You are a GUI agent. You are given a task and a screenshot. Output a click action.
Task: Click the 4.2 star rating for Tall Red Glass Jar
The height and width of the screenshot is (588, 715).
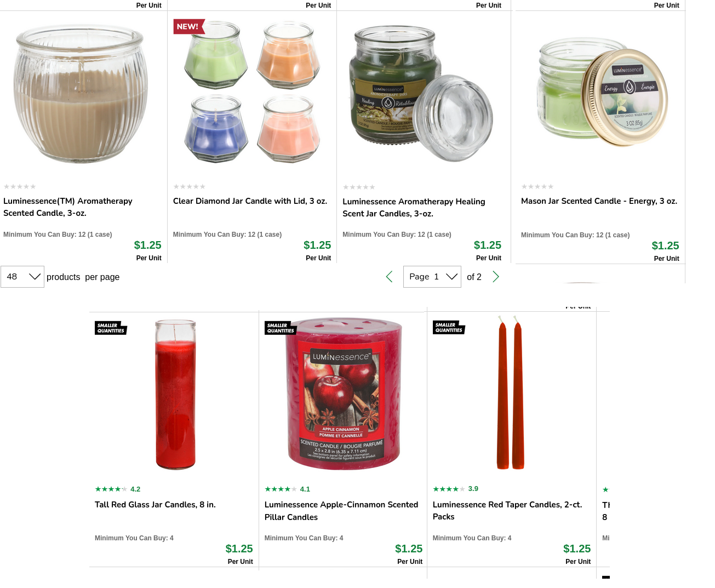[x=118, y=489]
